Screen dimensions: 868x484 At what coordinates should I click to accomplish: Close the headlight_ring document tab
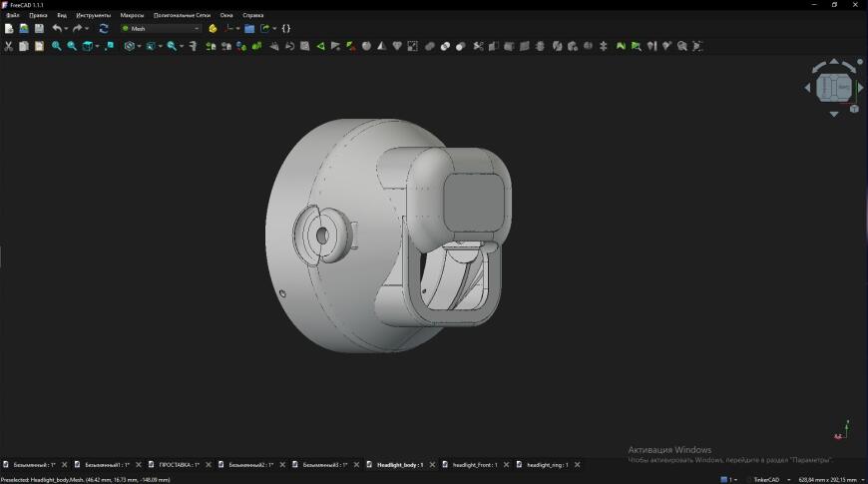[x=577, y=465]
